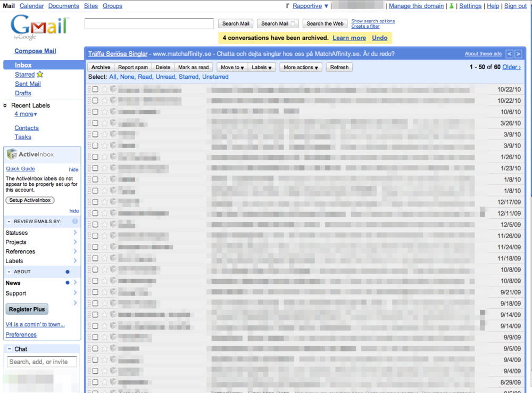Tick checkbox for 3/26/10 email
The width and height of the screenshot is (532, 393).
[95, 123]
